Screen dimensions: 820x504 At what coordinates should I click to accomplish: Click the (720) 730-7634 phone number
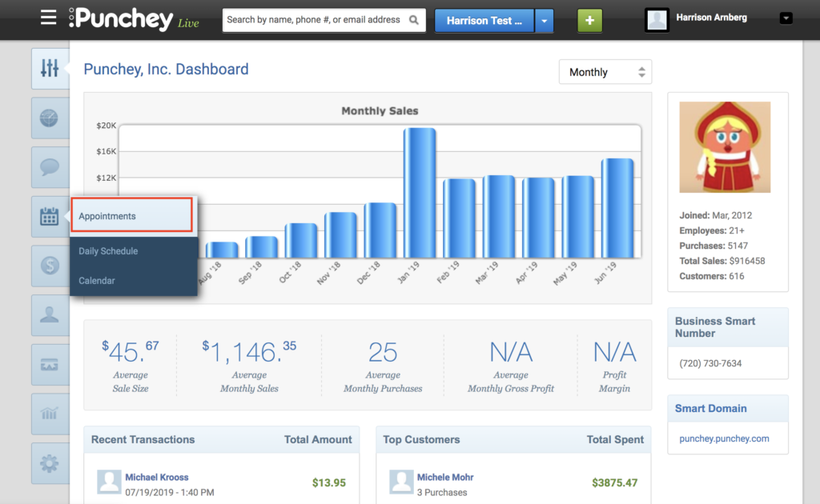click(x=710, y=363)
